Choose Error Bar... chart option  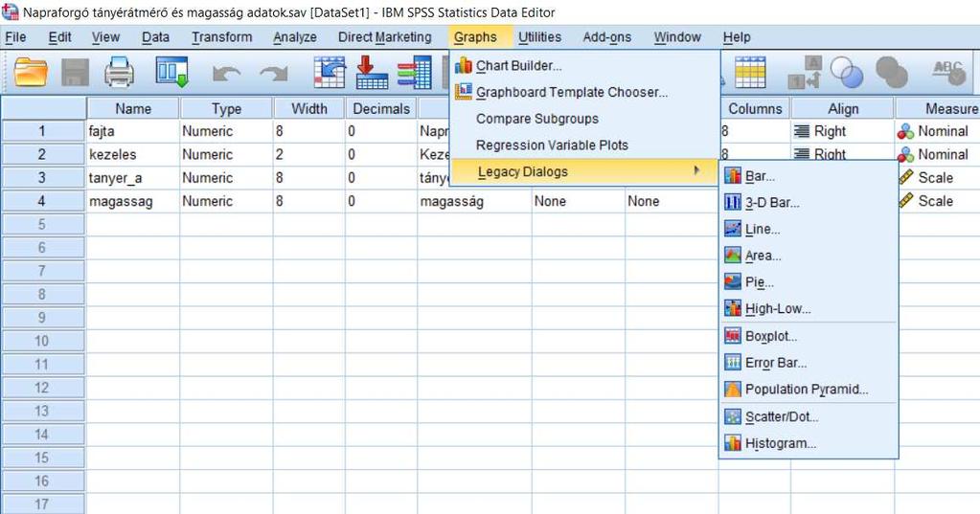[776, 363]
